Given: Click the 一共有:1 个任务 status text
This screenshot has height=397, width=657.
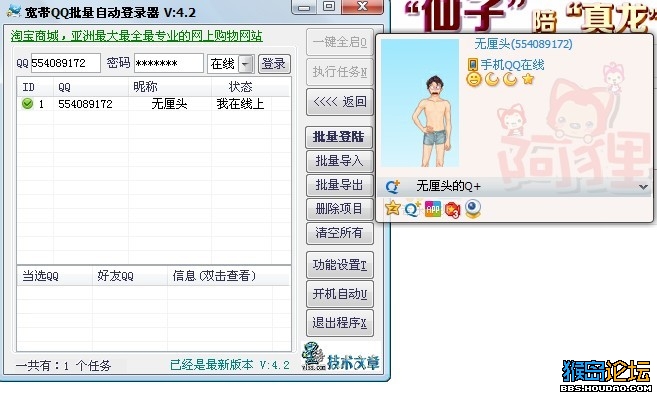Looking at the screenshot, I should (63, 366).
